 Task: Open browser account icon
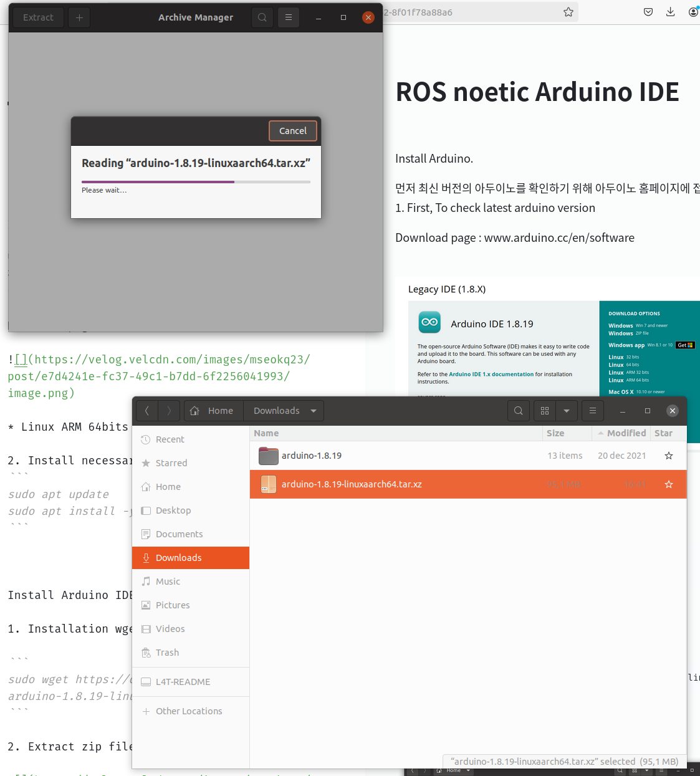point(694,12)
